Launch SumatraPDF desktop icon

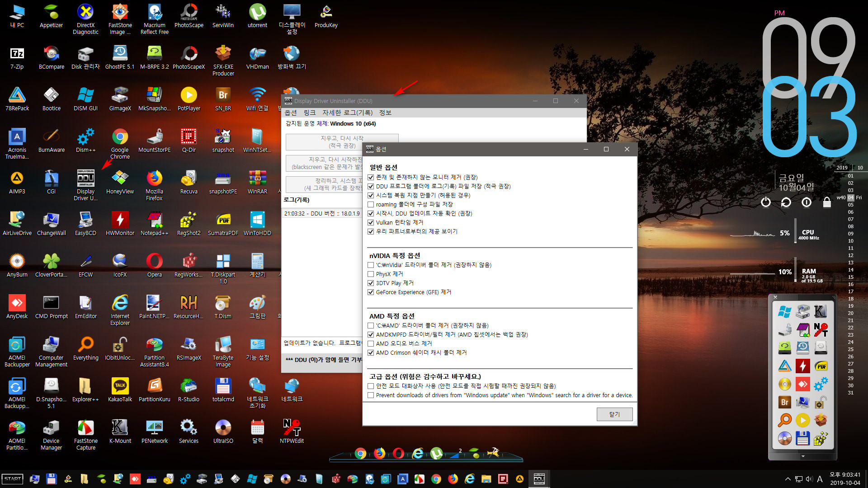pyautogui.click(x=223, y=224)
